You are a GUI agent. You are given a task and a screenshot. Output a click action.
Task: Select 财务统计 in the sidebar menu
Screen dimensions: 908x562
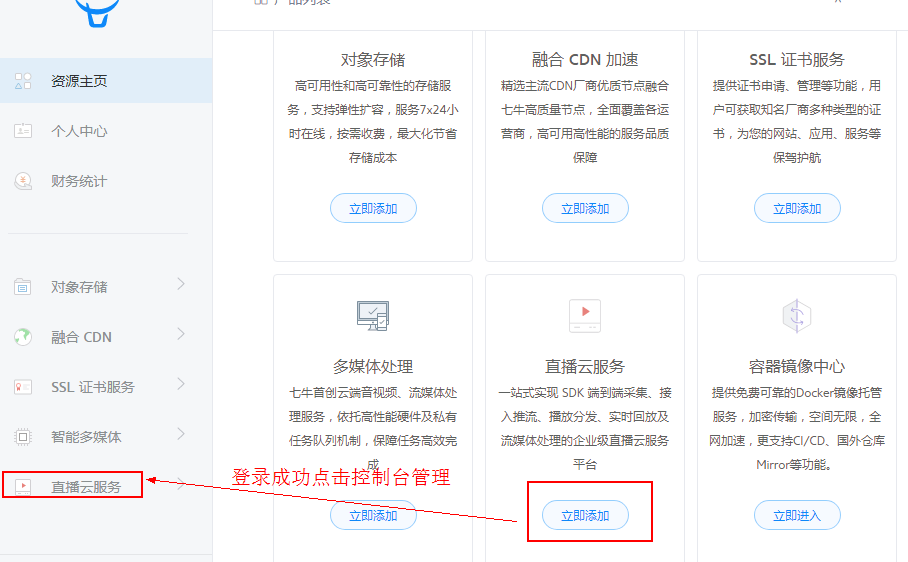[x=79, y=181]
